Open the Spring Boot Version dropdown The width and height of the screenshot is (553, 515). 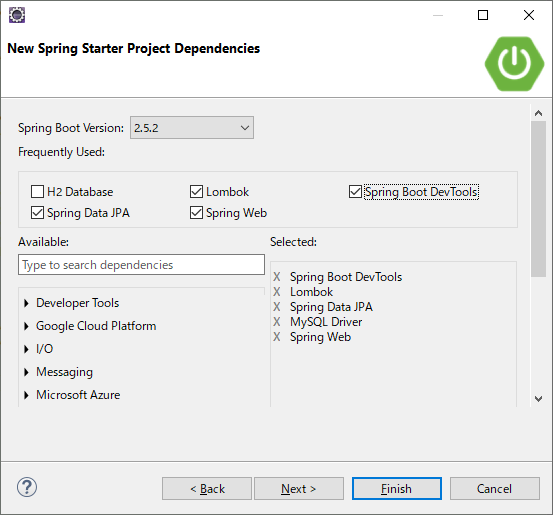pos(192,128)
